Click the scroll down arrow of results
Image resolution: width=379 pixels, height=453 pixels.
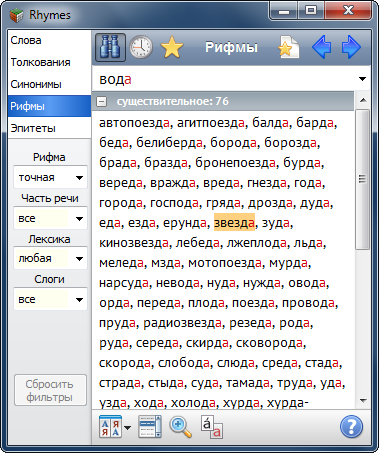click(363, 400)
